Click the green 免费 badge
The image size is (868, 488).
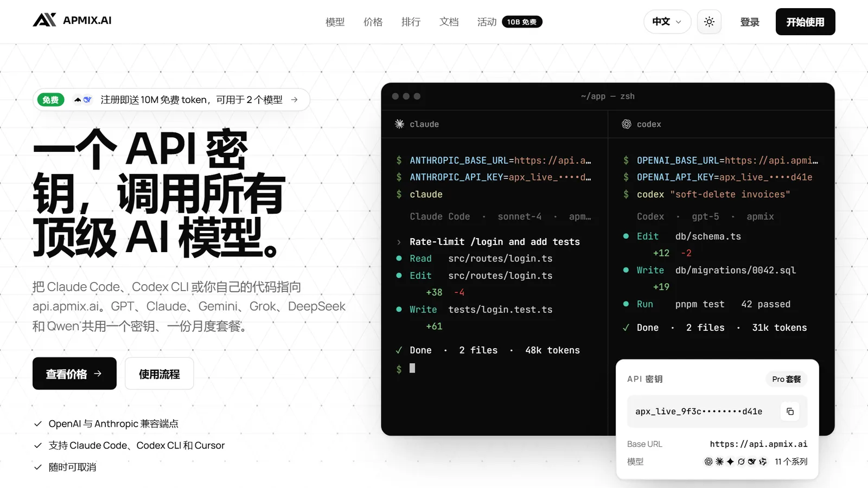click(x=50, y=100)
